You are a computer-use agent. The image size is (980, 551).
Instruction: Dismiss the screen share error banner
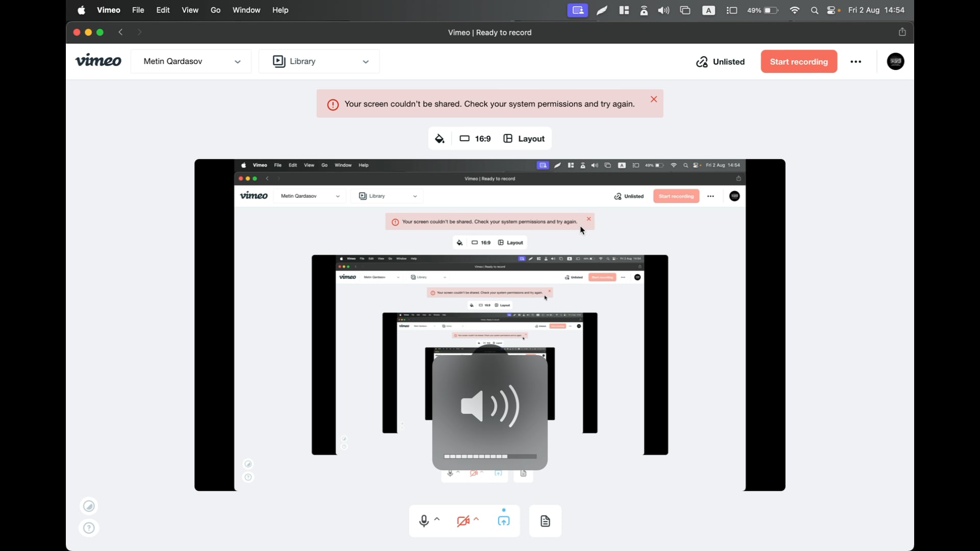pos(653,99)
